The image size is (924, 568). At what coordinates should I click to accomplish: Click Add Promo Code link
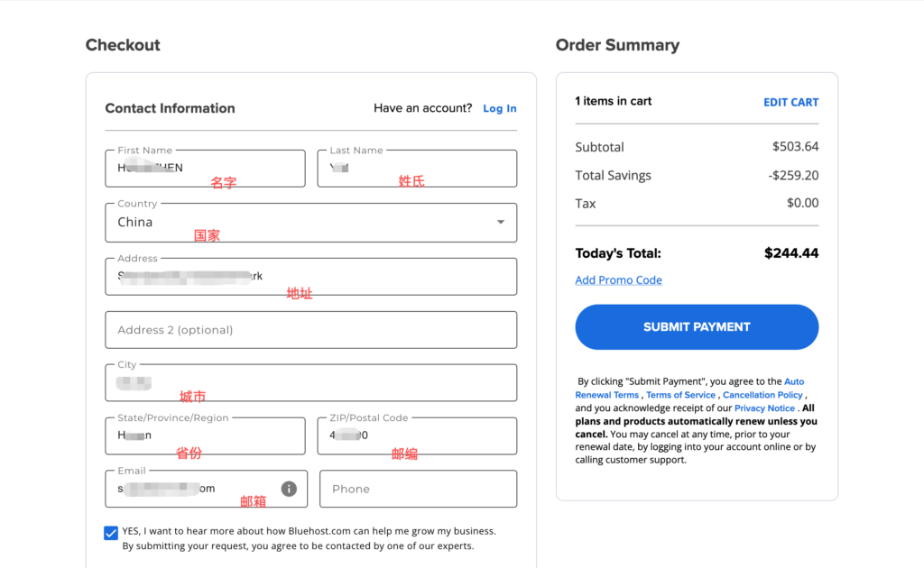618,279
